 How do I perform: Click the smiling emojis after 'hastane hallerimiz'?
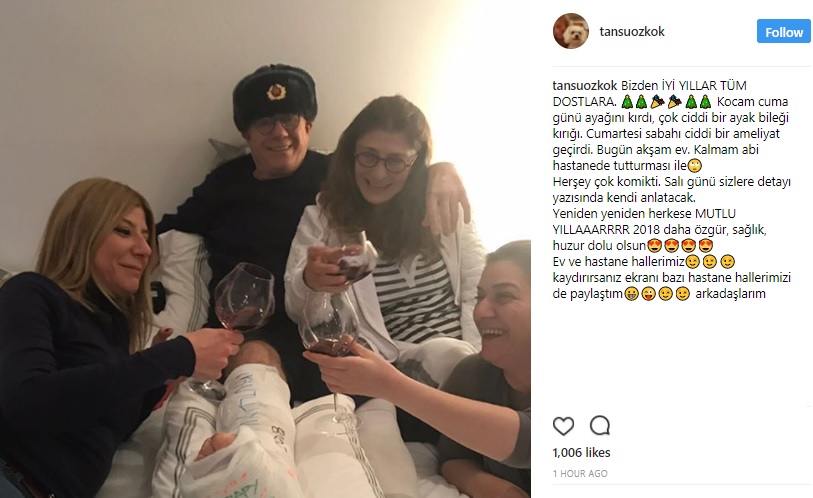pyautogui.click(x=710, y=261)
